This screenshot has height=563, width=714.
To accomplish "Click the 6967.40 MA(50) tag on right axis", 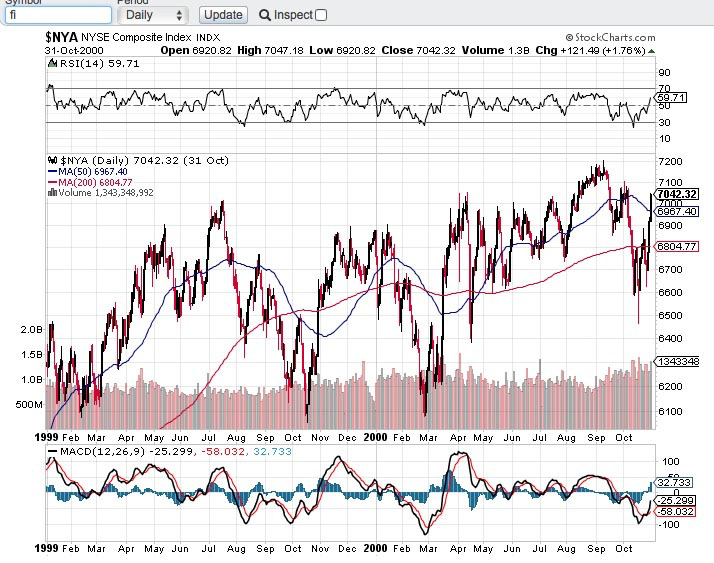I will 677,212.
